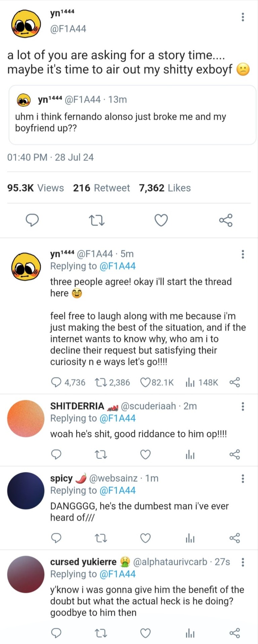Share spicy's dumbest man reply
The width and height of the screenshot is (258, 644).
coord(234,538)
